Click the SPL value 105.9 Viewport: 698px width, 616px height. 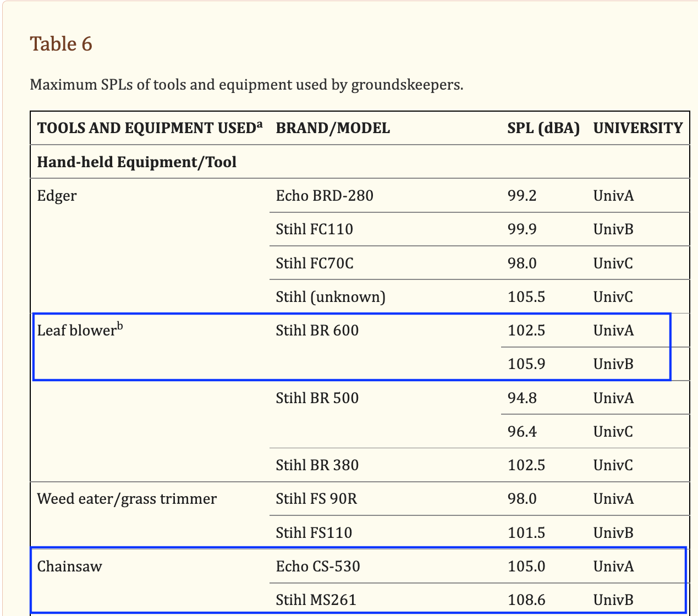526,364
